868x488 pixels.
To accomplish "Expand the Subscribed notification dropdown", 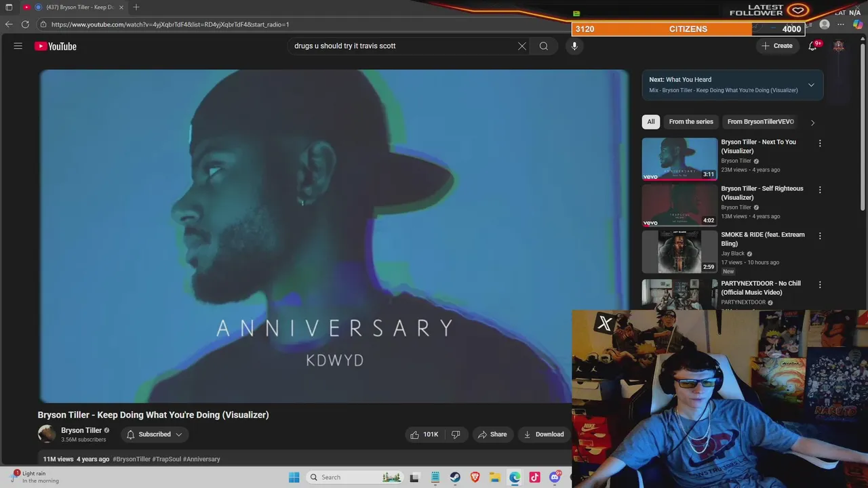I will (155, 434).
